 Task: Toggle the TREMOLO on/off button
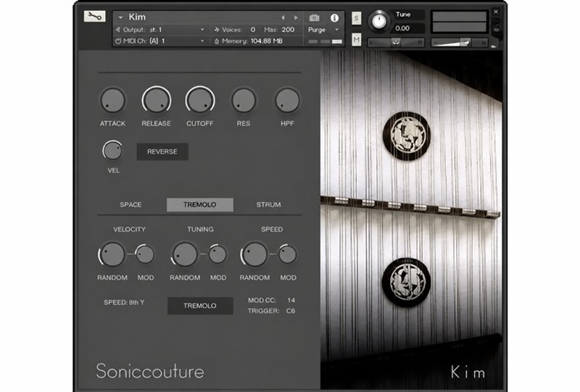(x=200, y=306)
